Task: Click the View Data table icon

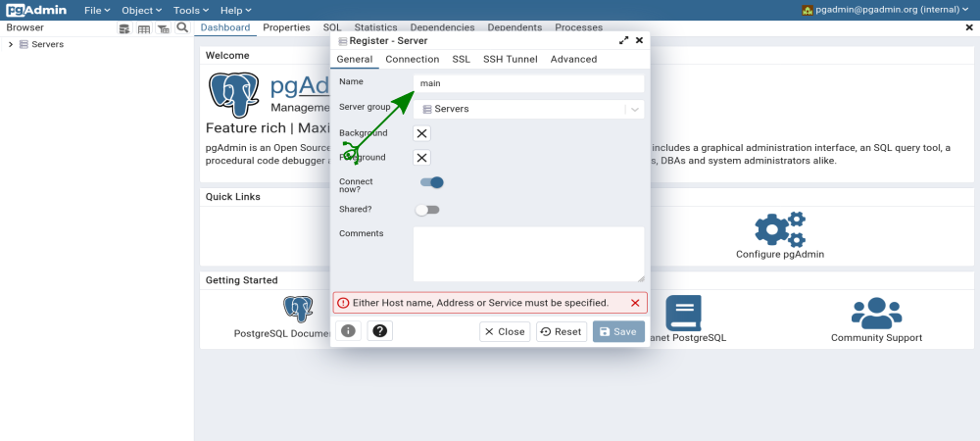Action: click(144, 28)
